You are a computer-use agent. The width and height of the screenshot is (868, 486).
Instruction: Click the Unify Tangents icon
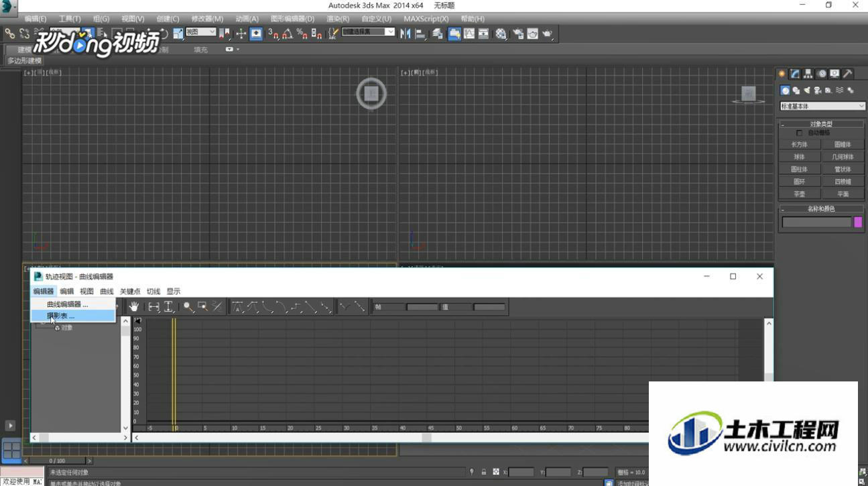[x=360, y=307]
